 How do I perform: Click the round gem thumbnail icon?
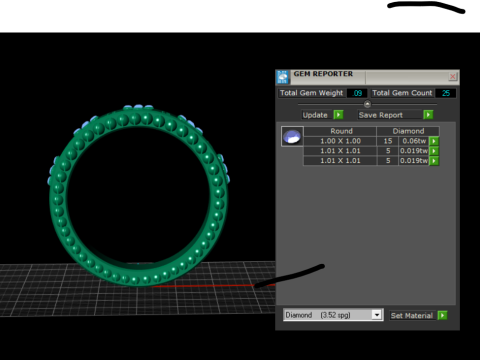click(x=292, y=136)
